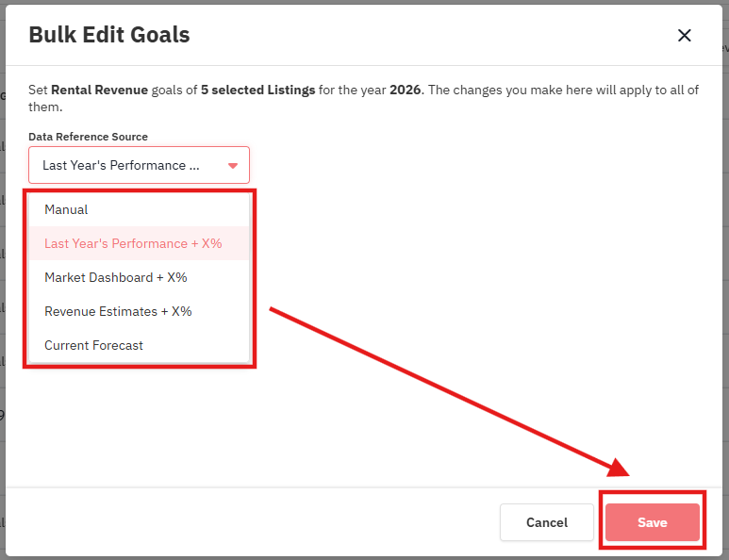Set data source to Manual

coord(139,209)
